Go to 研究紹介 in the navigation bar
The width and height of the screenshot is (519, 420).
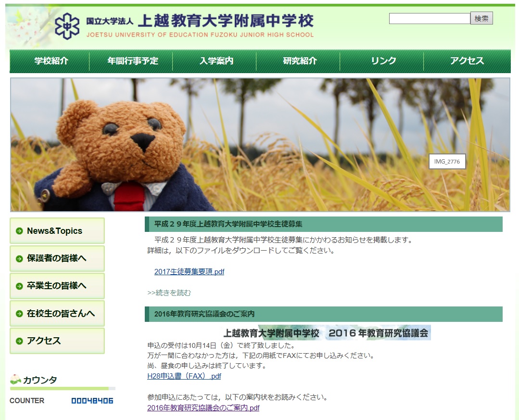point(300,61)
